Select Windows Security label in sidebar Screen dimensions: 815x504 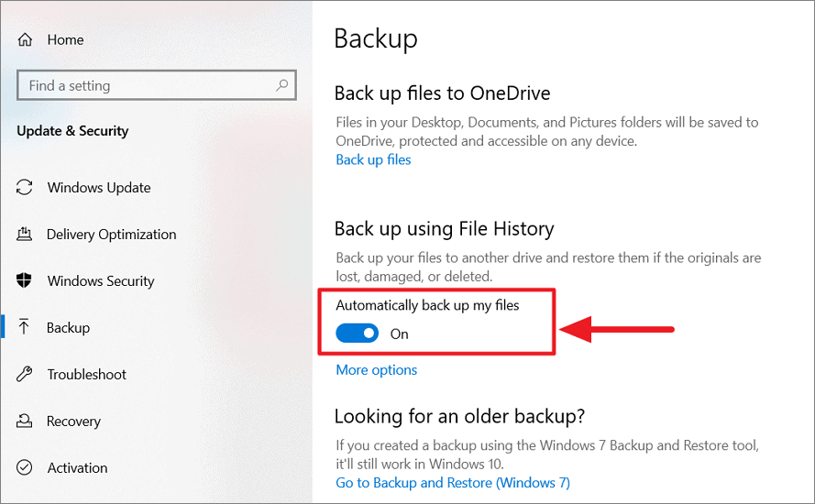click(x=101, y=281)
